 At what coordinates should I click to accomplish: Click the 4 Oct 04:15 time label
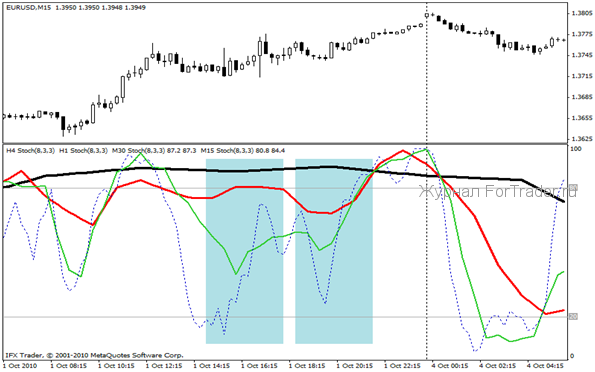(546, 366)
